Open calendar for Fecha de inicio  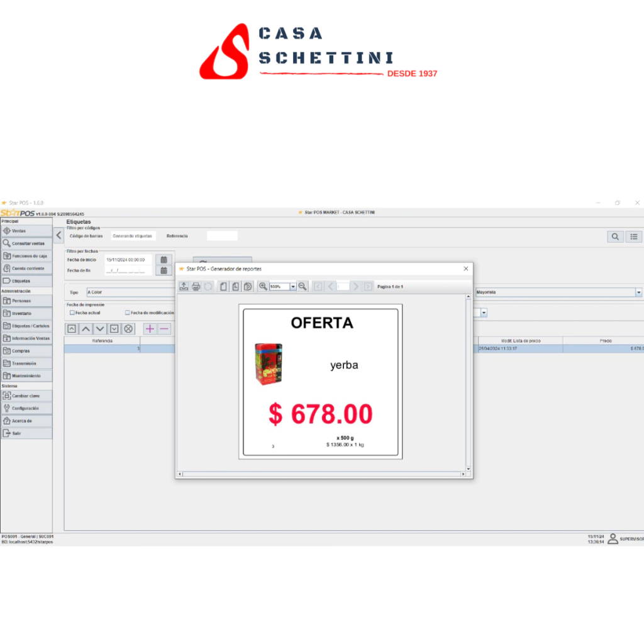164,260
